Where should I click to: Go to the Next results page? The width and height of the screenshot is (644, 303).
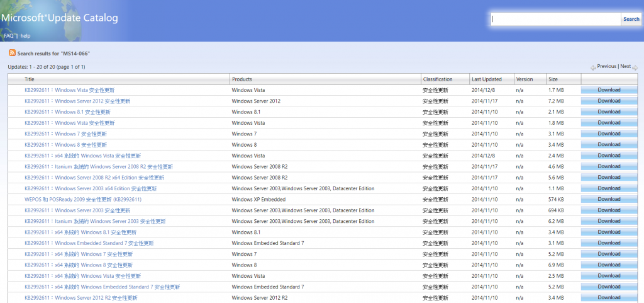coord(626,66)
